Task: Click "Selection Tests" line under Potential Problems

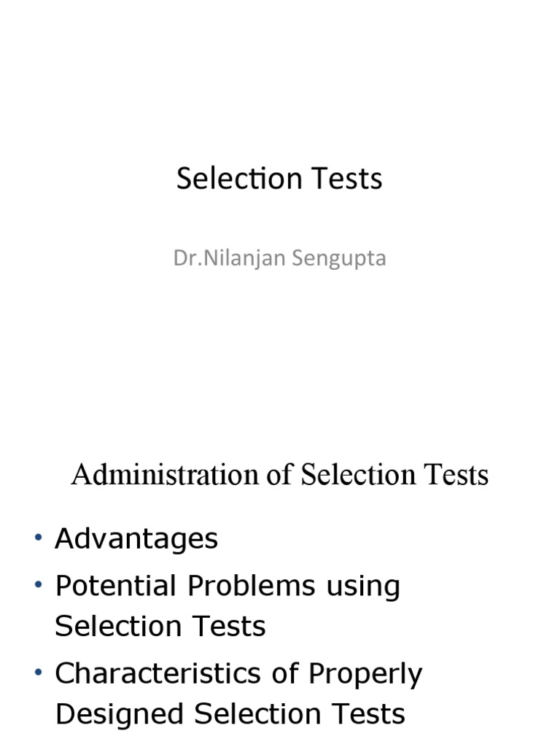Action: click(x=160, y=626)
